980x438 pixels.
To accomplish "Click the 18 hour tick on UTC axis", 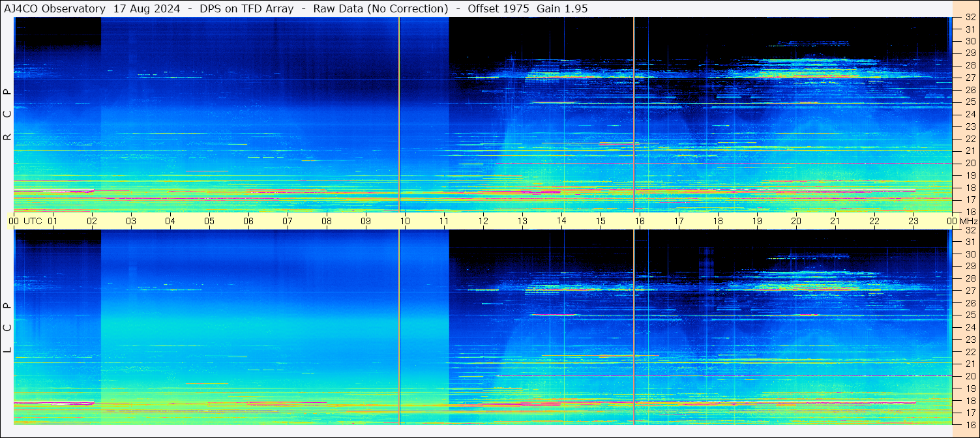I will point(718,221).
